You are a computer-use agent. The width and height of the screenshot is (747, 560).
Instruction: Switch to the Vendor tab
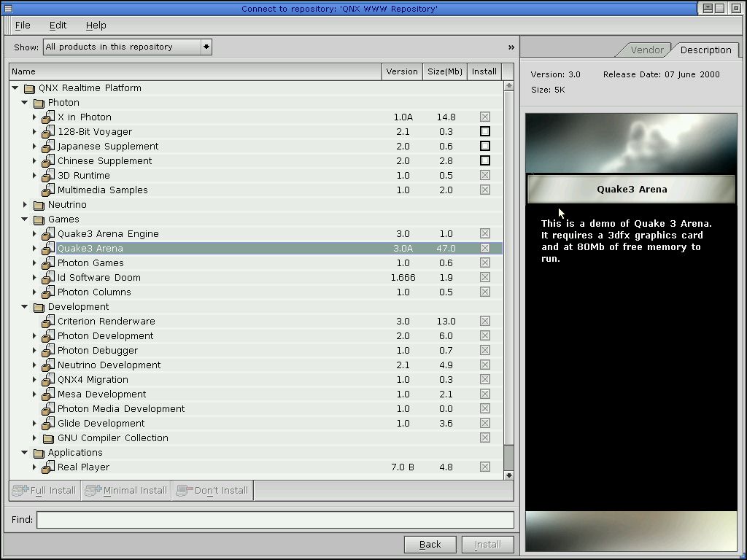646,50
